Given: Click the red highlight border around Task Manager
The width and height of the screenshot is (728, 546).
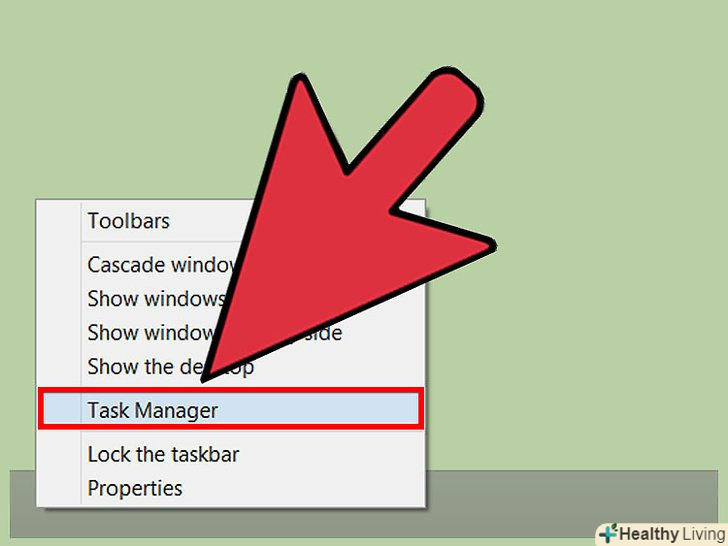Looking at the screenshot, I should pyautogui.click(x=231, y=390).
